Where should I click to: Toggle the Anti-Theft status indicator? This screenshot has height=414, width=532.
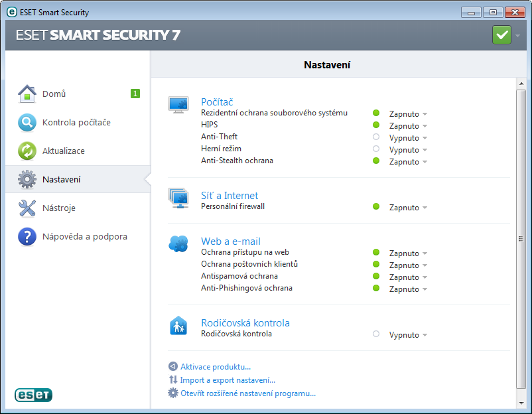376,137
